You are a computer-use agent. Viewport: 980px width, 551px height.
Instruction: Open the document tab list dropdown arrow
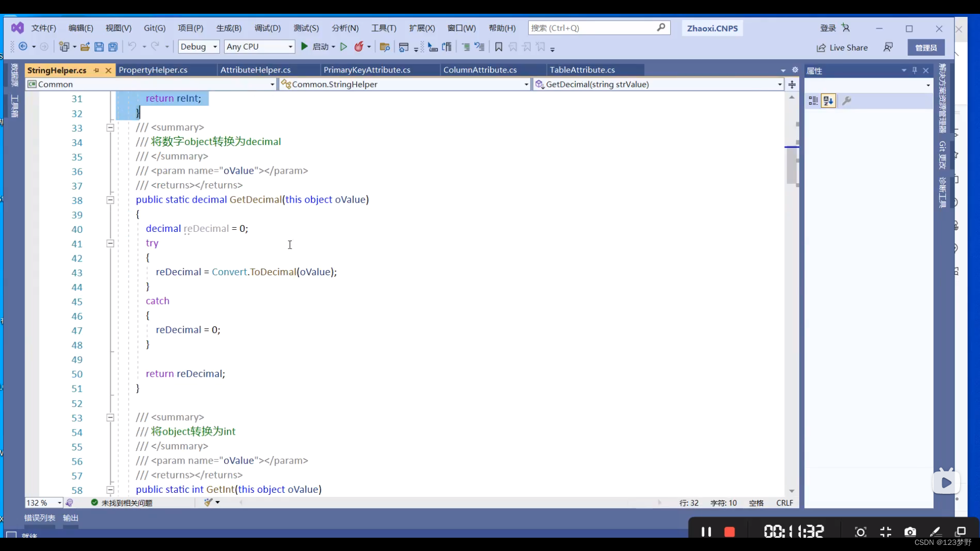point(783,70)
